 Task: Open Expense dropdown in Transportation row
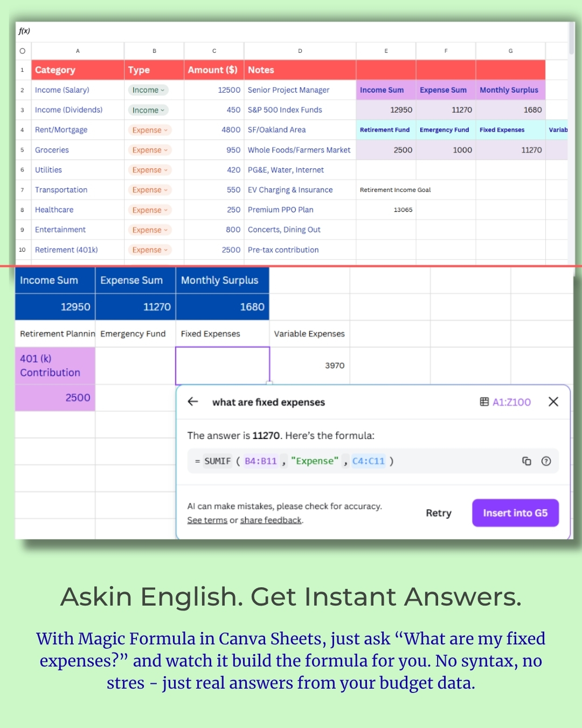coord(150,190)
